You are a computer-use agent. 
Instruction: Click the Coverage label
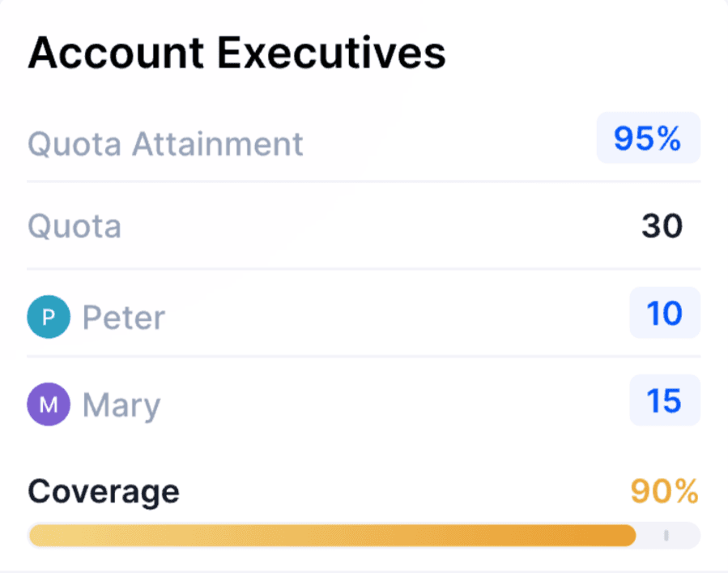[x=104, y=492]
